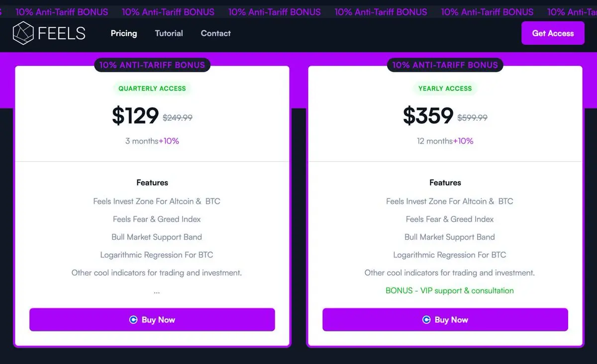The width and height of the screenshot is (597, 364).
Task: Expand the ellipsis under quarterly features
Action: pos(157,291)
